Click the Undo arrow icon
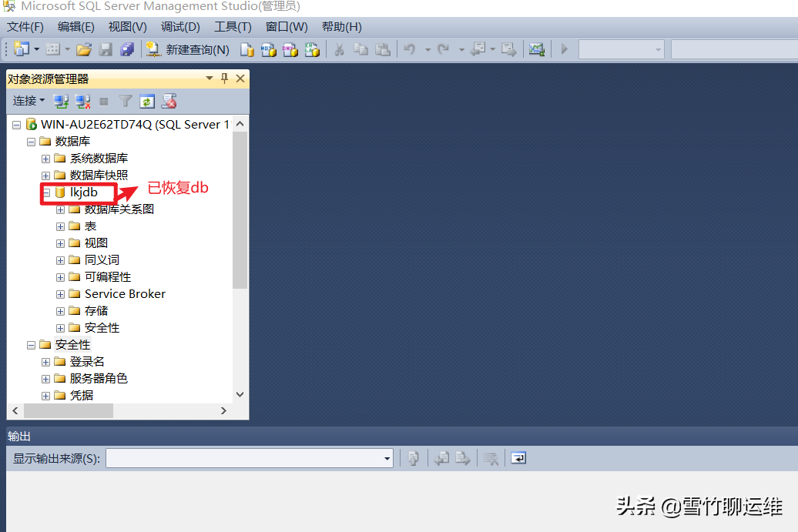The image size is (798, 532). pos(410,49)
